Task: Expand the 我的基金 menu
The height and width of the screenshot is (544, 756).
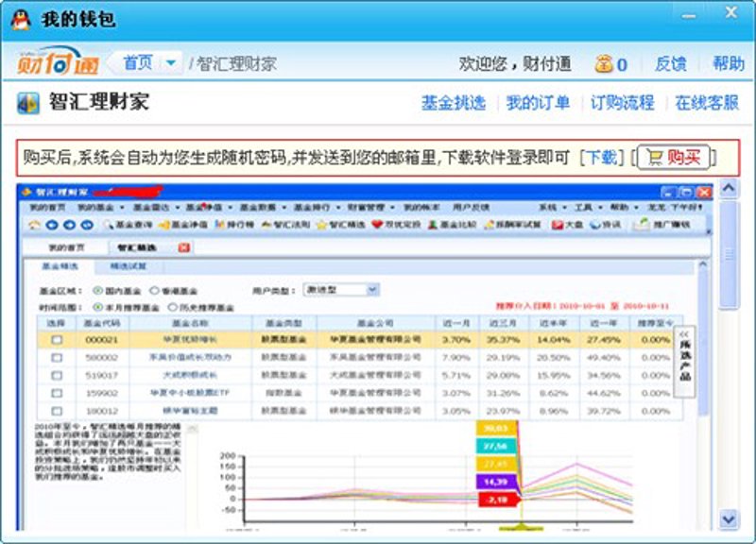Action: pos(100,207)
